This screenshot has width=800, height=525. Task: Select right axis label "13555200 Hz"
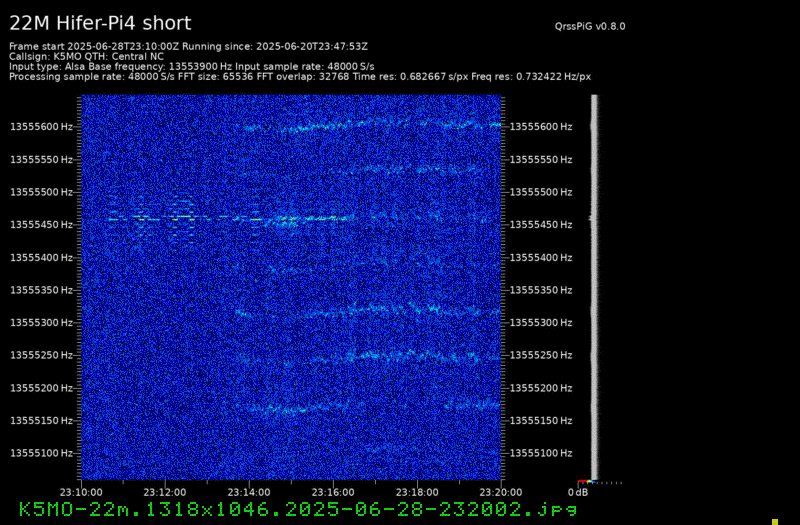pos(541,388)
